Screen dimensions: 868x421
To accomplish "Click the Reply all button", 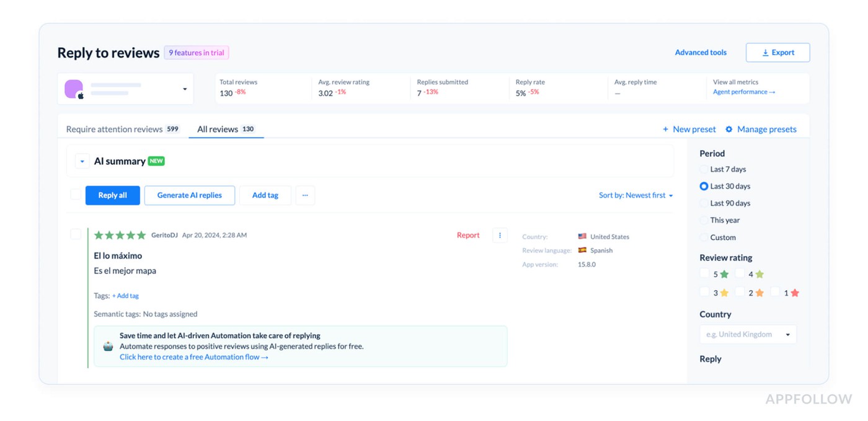I will click(112, 195).
